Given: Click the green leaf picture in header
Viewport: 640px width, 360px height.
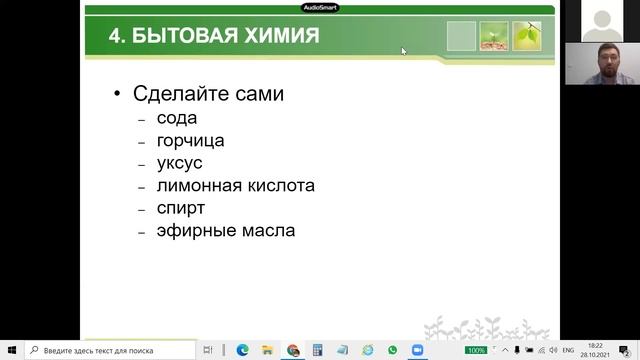Looking at the screenshot, I should (527, 36).
